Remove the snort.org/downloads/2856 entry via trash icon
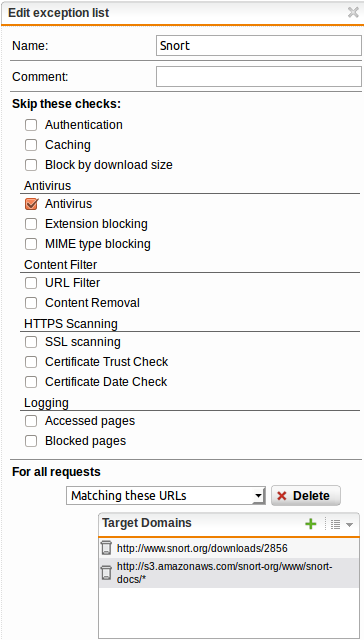The height and width of the screenshot is (640, 364). 106,548
